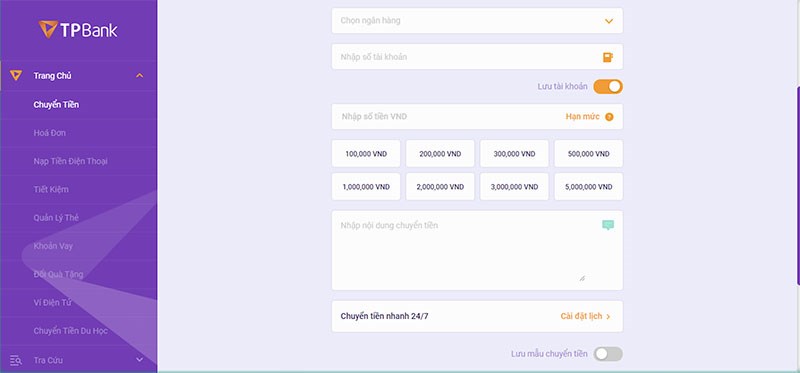Enable the Lưu mẫu chuyển tiền switch

tap(608, 354)
